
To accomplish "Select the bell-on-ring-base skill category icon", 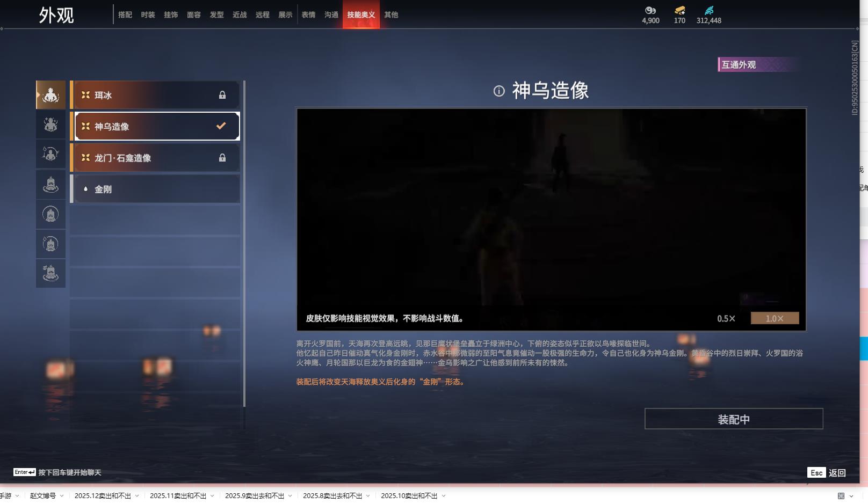I will click(50, 185).
